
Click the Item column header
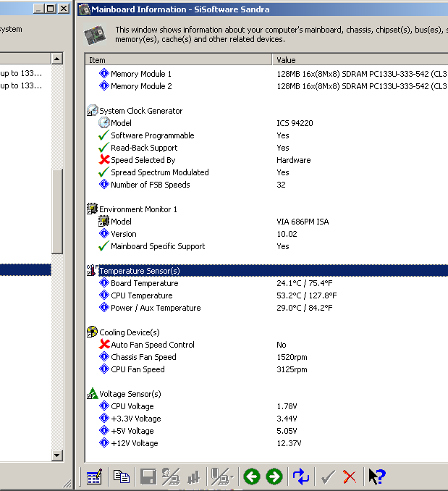pyautogui.click(x=178, y=60)
